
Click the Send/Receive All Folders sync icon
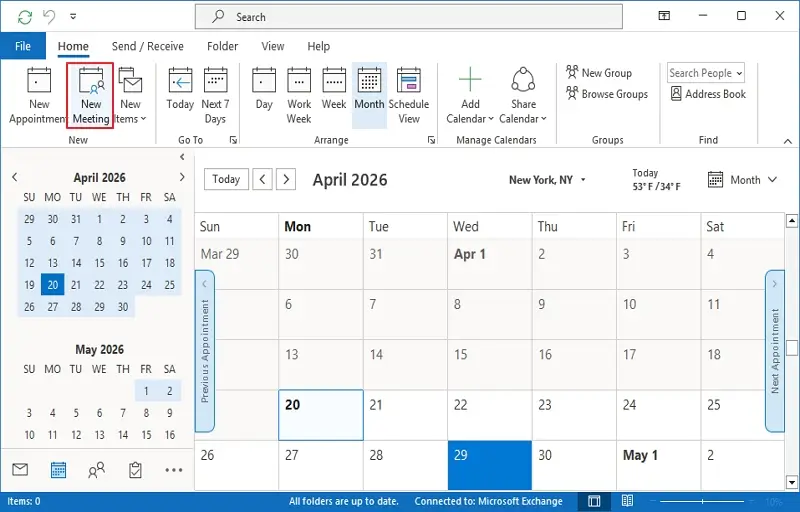(x=24, y=17)
